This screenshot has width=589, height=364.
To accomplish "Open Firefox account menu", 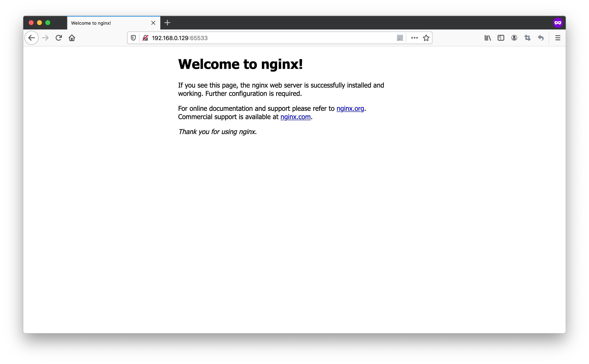I will pyautogui.click(x=514, y=38).
